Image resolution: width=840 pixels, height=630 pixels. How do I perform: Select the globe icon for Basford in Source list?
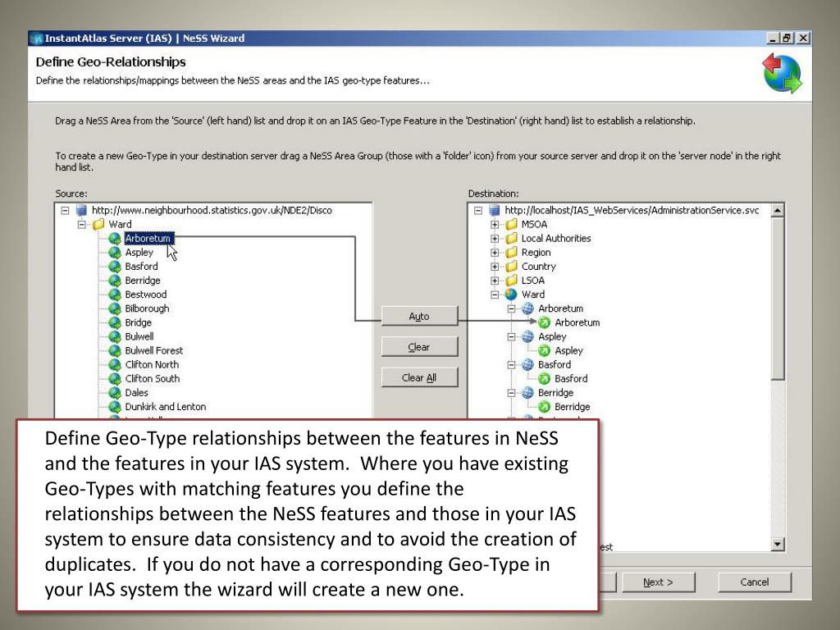[115, 267]
